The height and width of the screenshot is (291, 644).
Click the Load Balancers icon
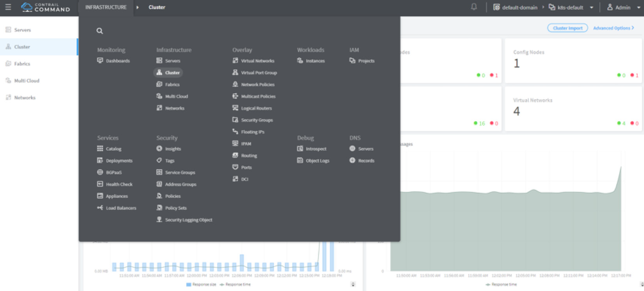100,208
